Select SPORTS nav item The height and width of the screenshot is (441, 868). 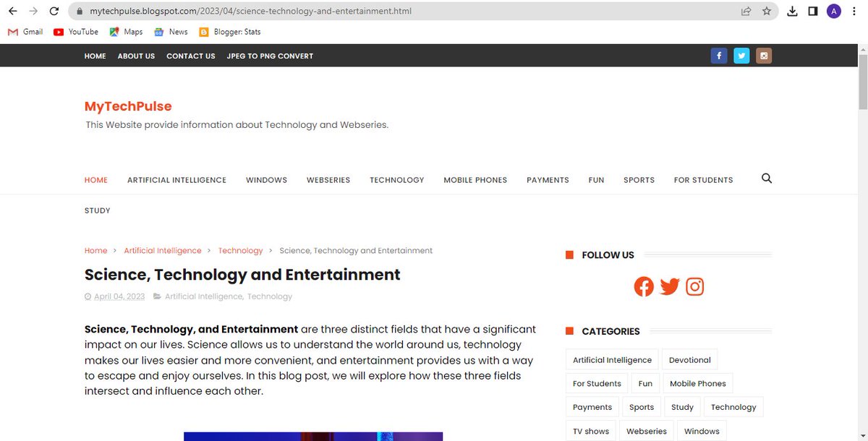pyautogui.click(x=639, y=180)
